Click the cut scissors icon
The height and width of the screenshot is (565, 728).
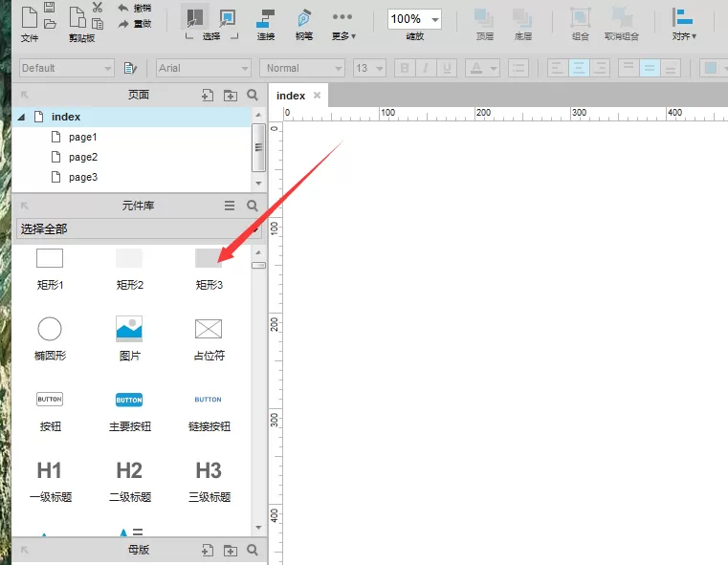[x=97, y=7]
